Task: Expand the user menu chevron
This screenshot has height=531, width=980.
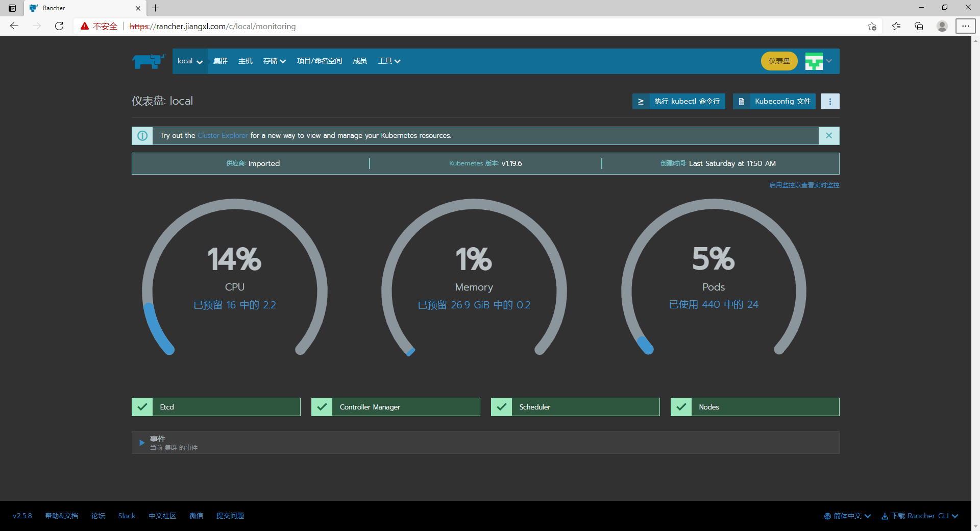Action: [829, 61]
